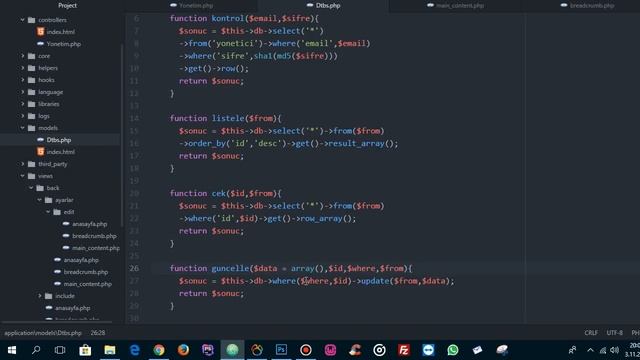Switch to Google Chrome on the taskbar
This screenshot has height=360, width=640.
click(159, 350)
